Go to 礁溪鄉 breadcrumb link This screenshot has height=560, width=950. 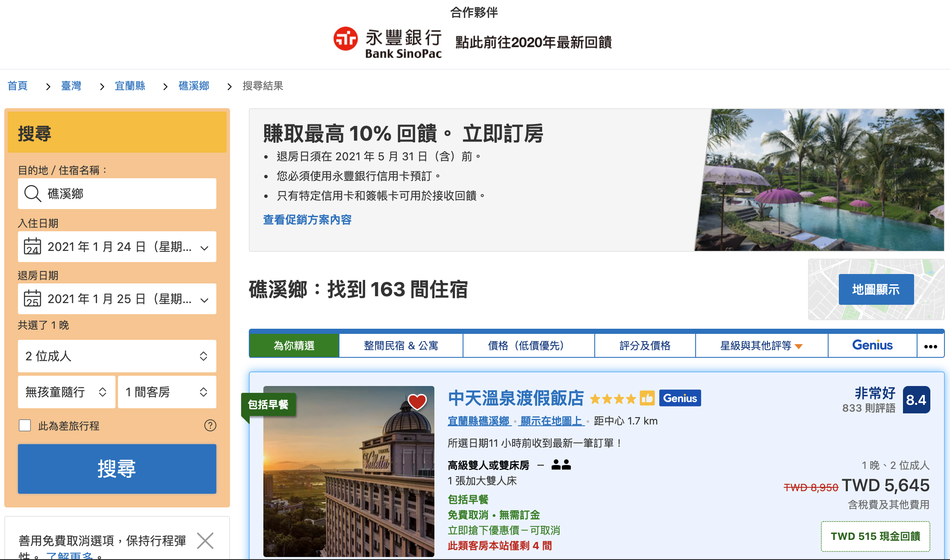(194, 86)
